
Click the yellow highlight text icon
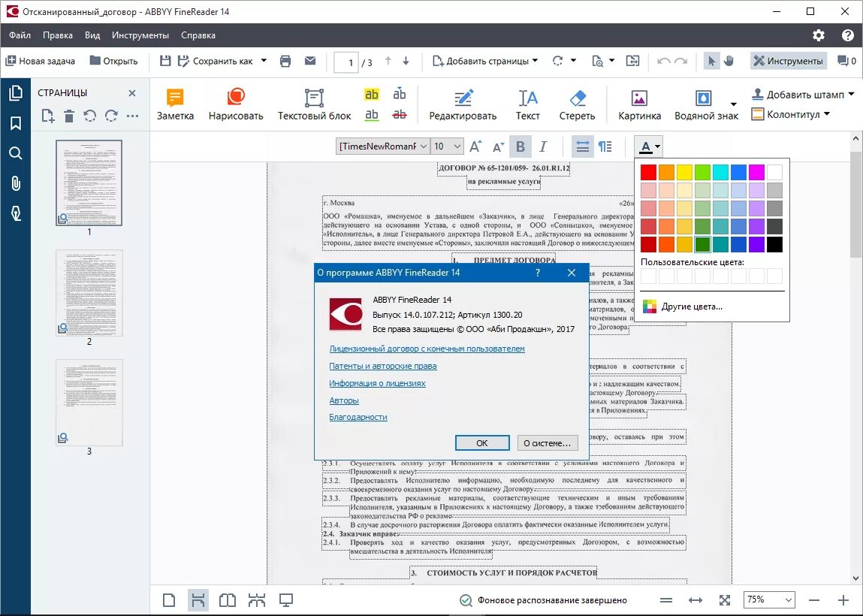coord(372,94)
